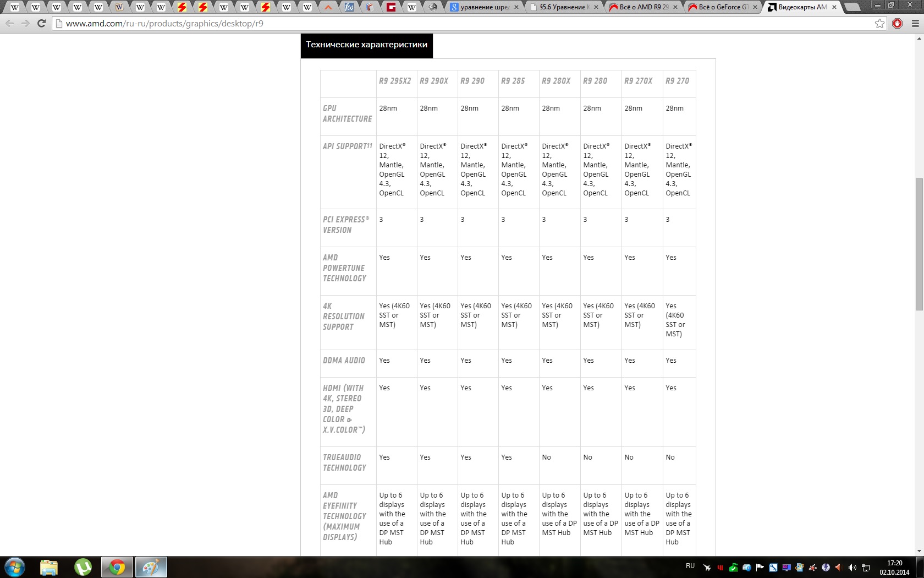Open the clock showing 17:20
This screenshot has height=578, width=924.
(894, 568)
